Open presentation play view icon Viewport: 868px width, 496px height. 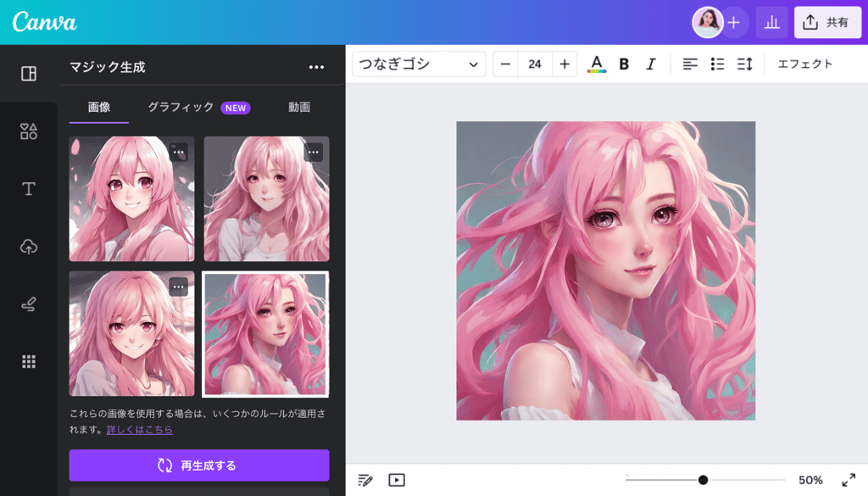(x=397, y=480)
